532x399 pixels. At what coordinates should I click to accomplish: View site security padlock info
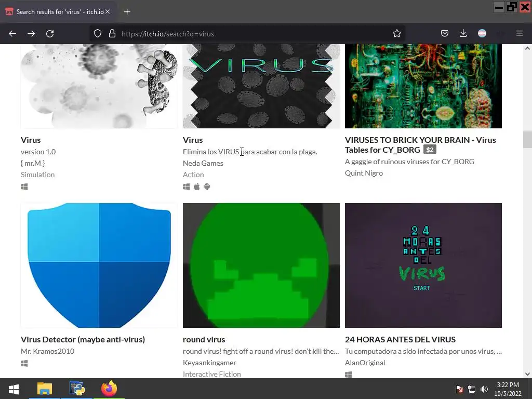[112, 34]
